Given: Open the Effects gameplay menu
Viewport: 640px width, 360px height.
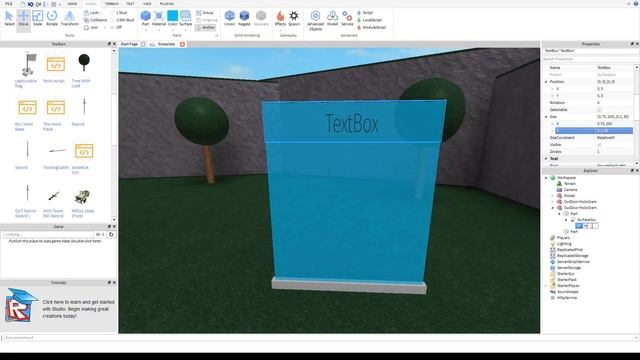Looking at the screenshot, I should click(280, 19).
